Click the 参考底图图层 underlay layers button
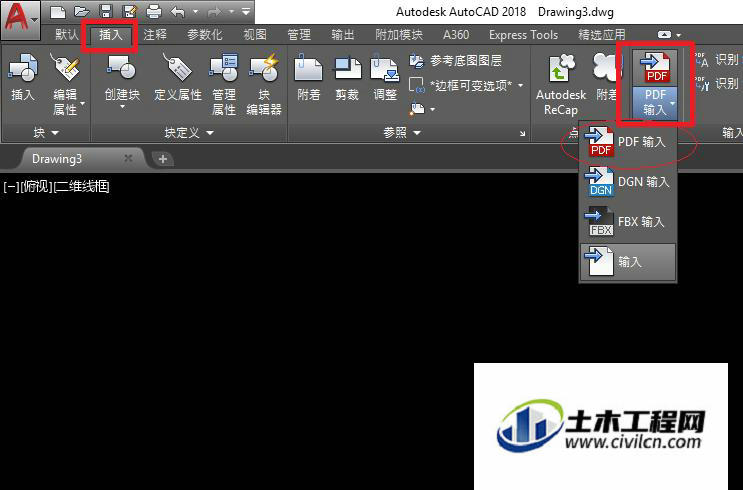743x490 pixels. click(455, 61)
